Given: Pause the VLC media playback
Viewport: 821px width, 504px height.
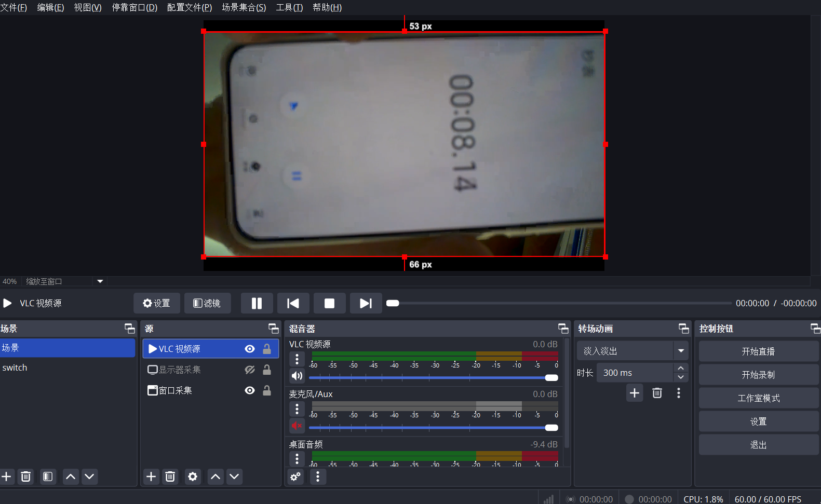Looking at the screenshot, I should click(x=257, y=303).
